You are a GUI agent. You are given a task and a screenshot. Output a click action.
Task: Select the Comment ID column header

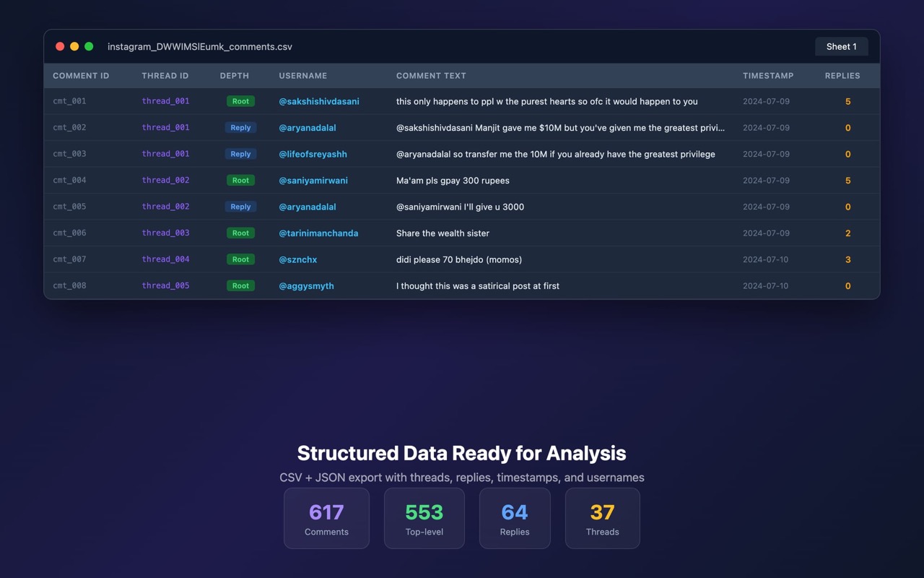81,76
